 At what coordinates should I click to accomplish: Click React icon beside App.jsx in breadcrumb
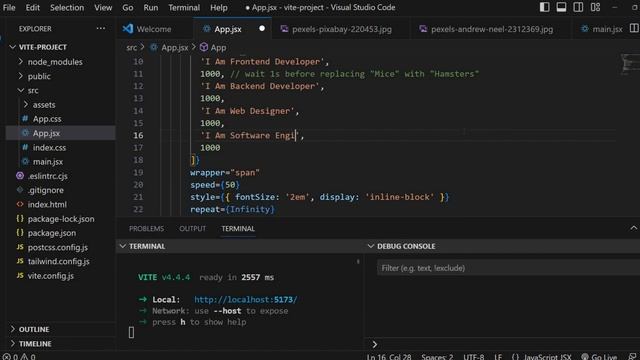click(154, 47)
